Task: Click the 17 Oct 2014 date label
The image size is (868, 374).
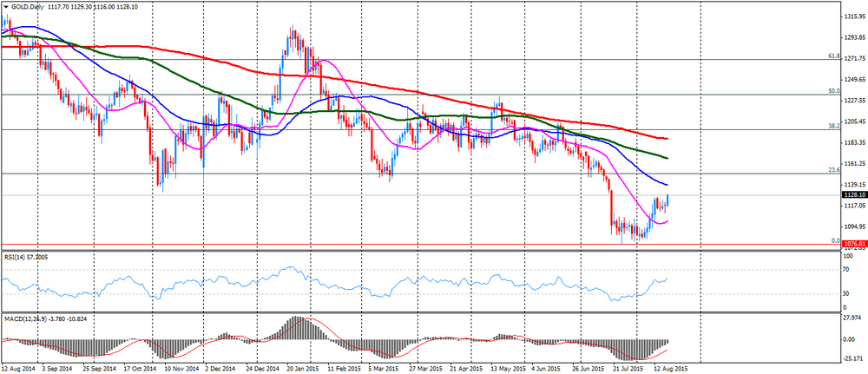Action: pos(140,367)
